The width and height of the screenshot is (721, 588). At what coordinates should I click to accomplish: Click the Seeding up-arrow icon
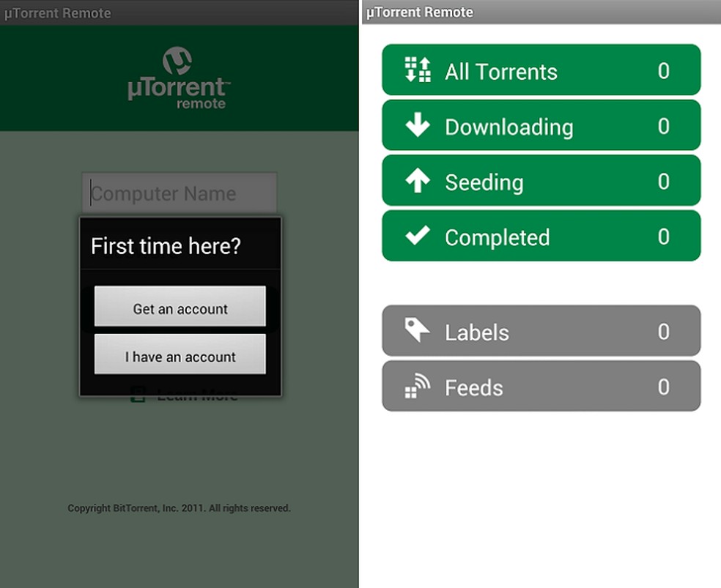coord(418,180)
